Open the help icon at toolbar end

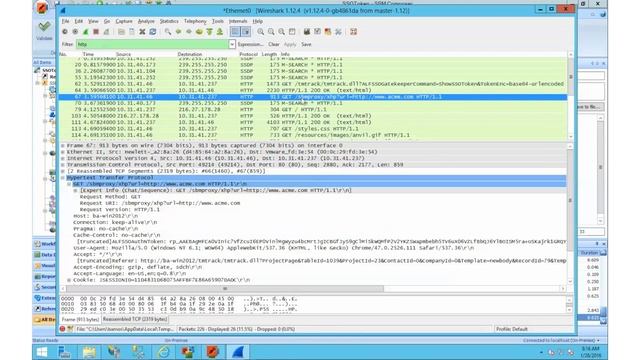[353, 32]
